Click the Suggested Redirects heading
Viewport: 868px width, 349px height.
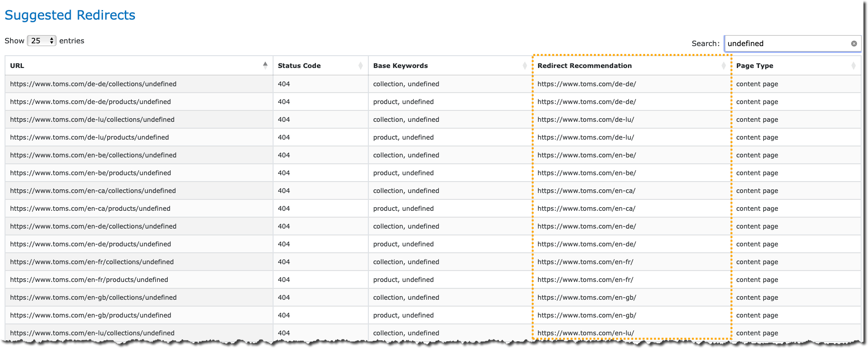tap(70, 15)
